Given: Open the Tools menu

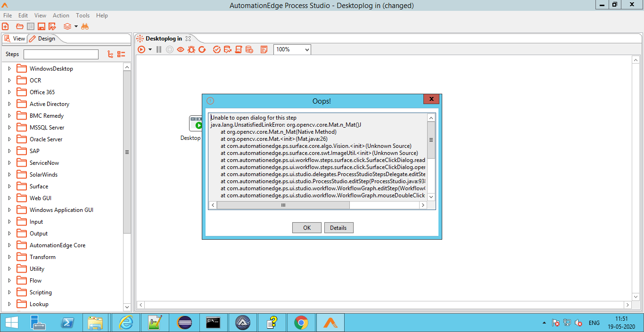Looking at the screenshot, I should [83, 16].
